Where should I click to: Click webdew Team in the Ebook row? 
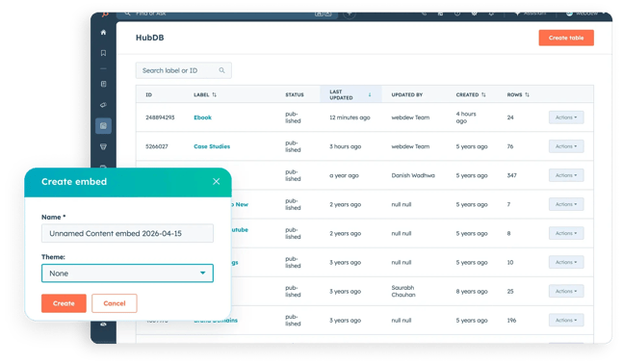click(x=410, y=117)
